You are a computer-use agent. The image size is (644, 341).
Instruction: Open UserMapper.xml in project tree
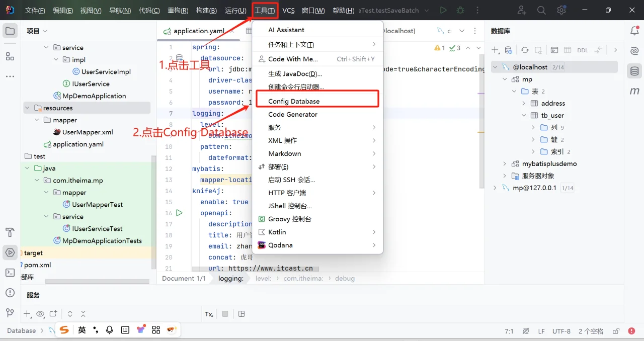click(88, 132)
